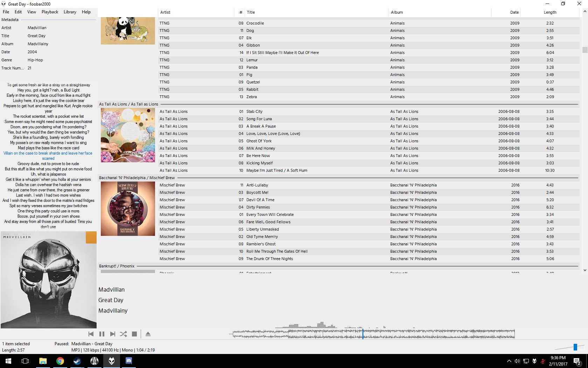Open the Library menu
Screen dimensions: 588x368
point(70,12)
